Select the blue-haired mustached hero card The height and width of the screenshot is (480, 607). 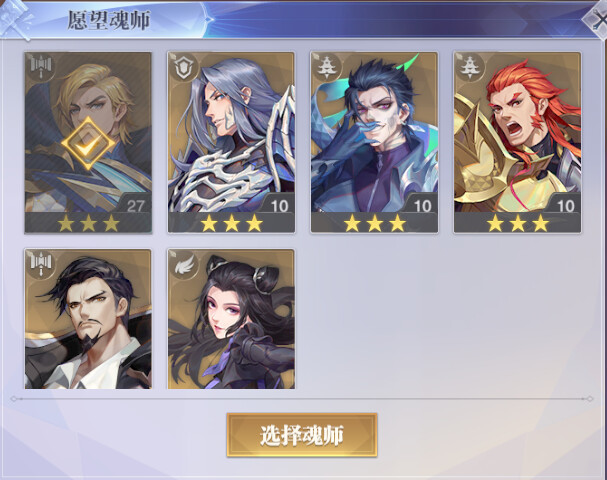(374, 142)
